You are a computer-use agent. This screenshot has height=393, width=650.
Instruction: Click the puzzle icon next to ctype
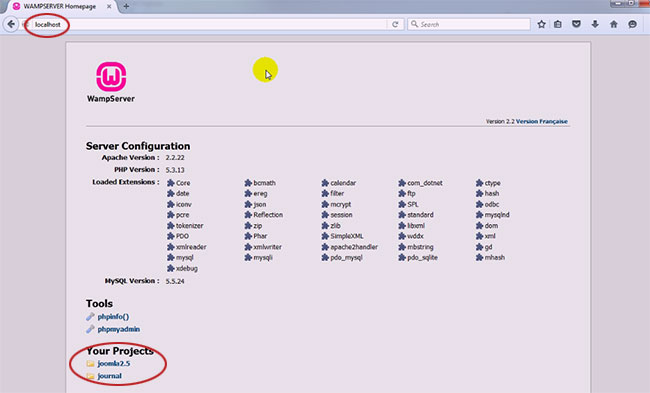479,183
